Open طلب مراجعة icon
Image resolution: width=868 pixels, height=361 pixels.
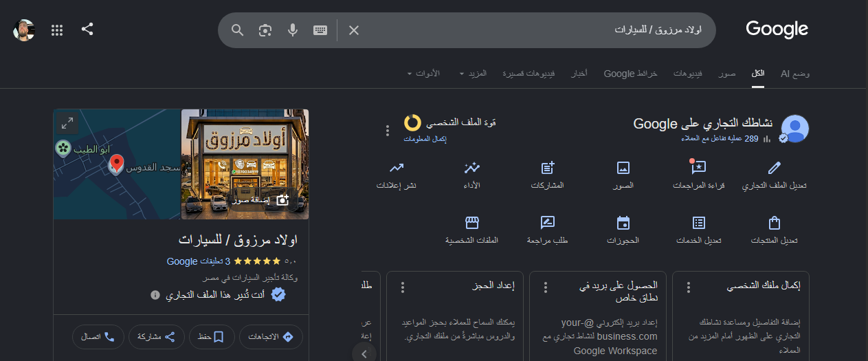548,222
